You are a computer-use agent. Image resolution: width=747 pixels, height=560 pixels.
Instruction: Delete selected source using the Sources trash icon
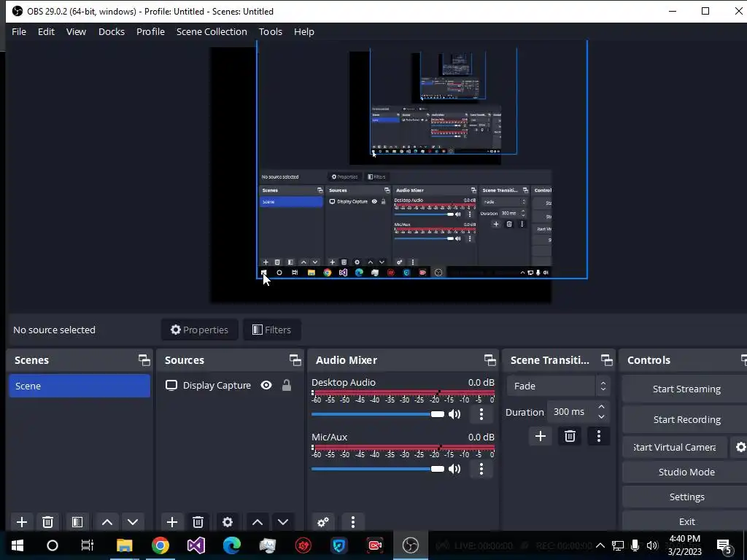198,522
